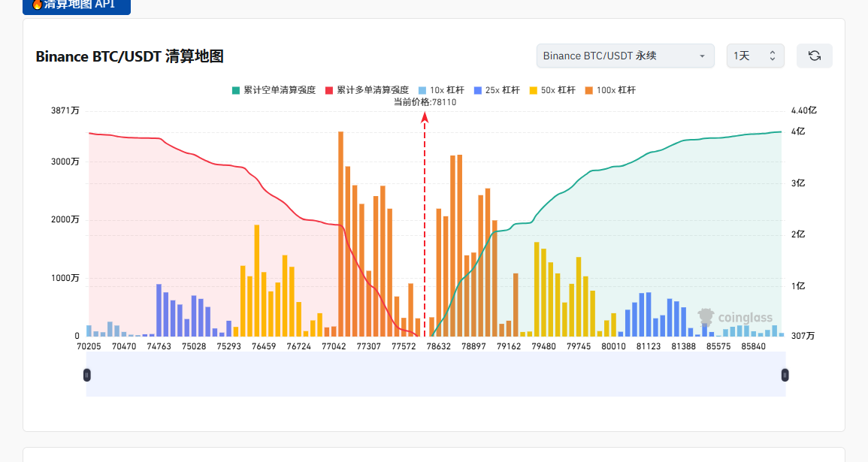This screenshot has width=868, height=462.
Task: Toggle the 25x 杠杆 legend item
Action: point(497,90)
